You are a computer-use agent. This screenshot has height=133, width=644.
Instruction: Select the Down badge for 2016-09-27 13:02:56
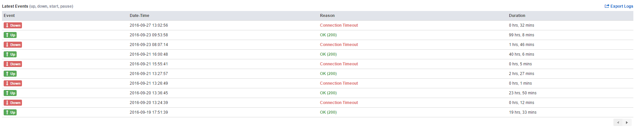13,25
